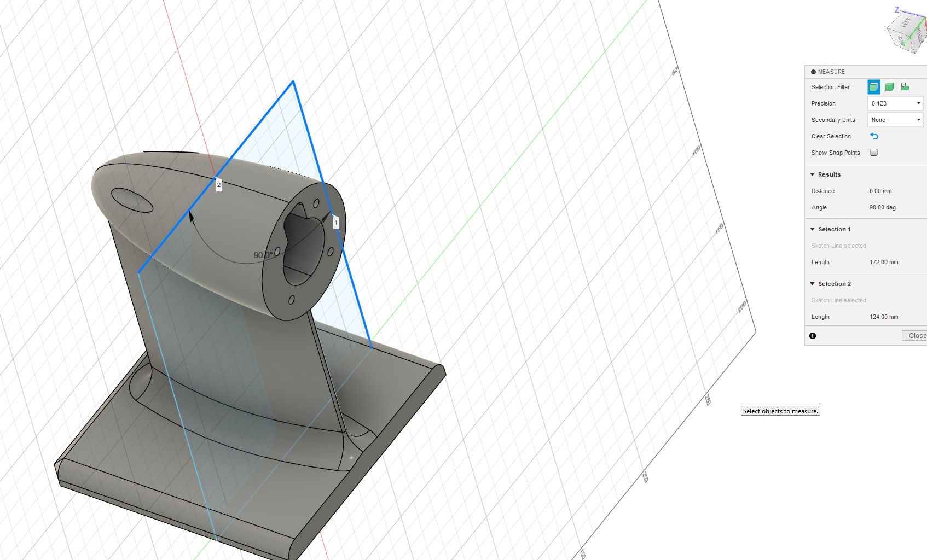
Task: Click the Distance value 0.00 mm
Action: click(x=880, y=191)
